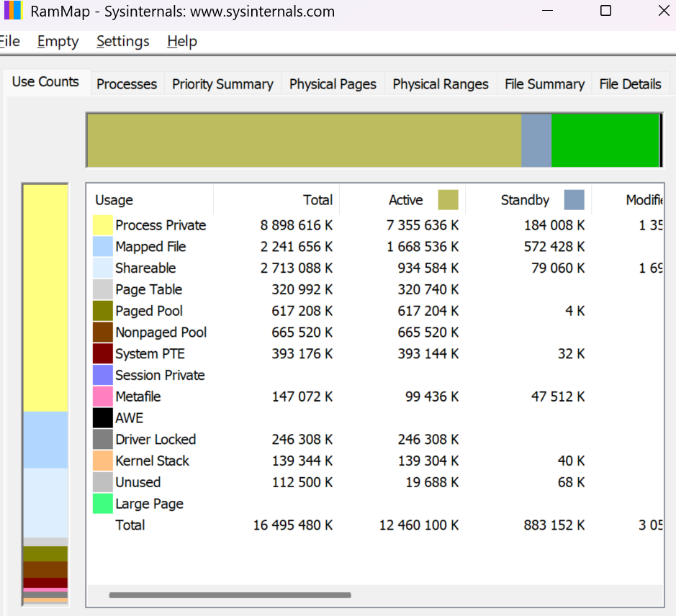
Task: Select the Page Table row label
Action: click(149, 289)
